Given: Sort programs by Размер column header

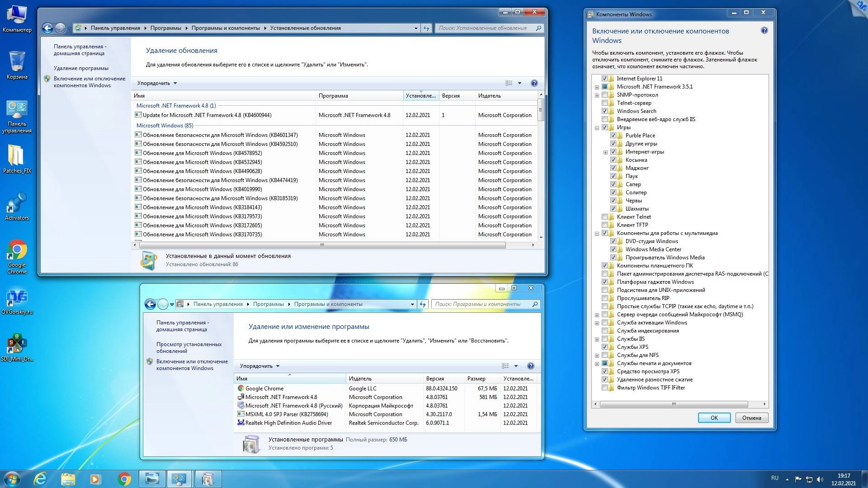Looking at the screenshot, I should point(482,379).
